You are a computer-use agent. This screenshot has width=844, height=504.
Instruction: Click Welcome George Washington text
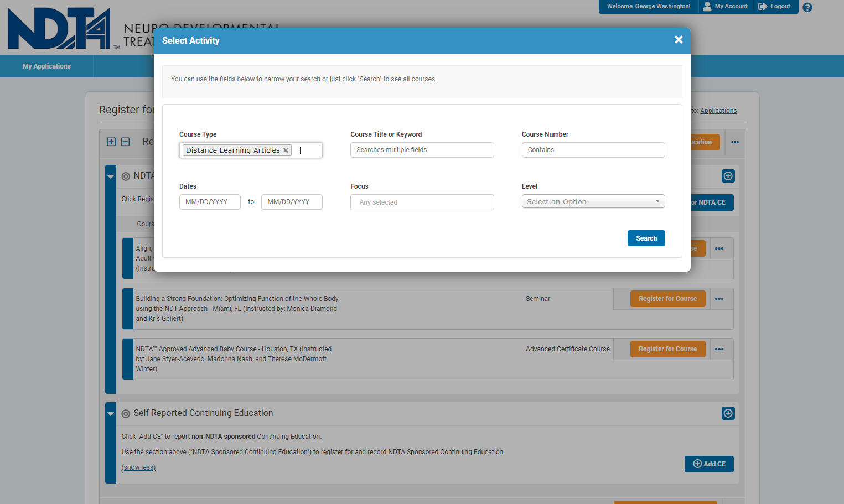point(649,7)
